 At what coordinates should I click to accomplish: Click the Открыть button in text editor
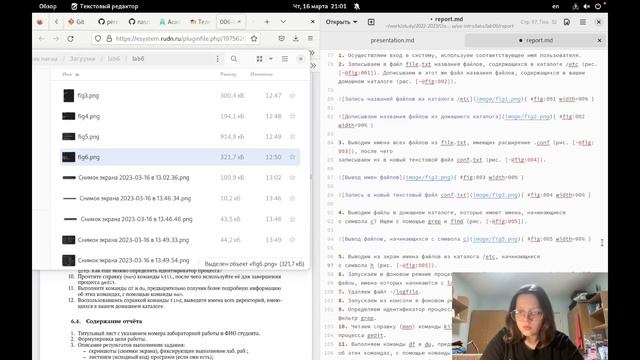338,22
